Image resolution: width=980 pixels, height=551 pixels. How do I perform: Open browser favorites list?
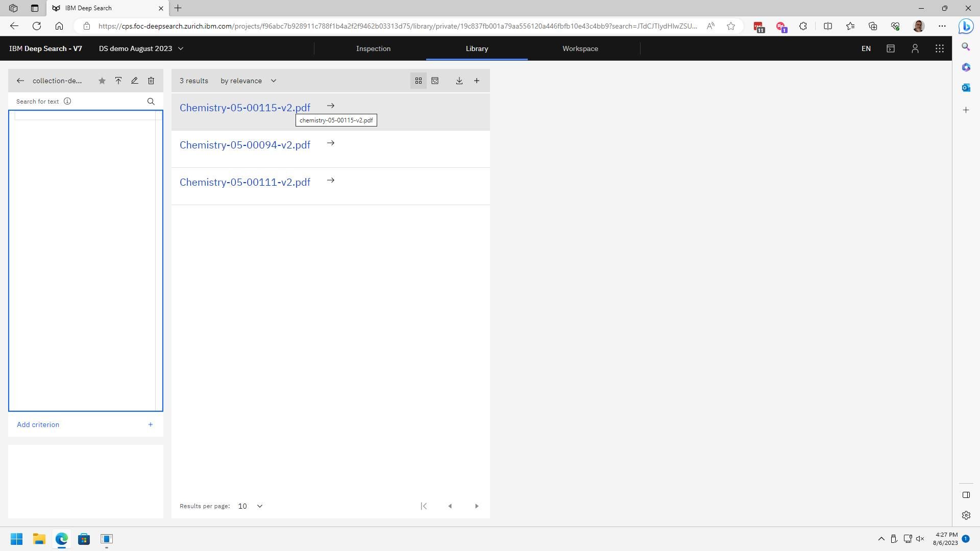tap(850, 26)
